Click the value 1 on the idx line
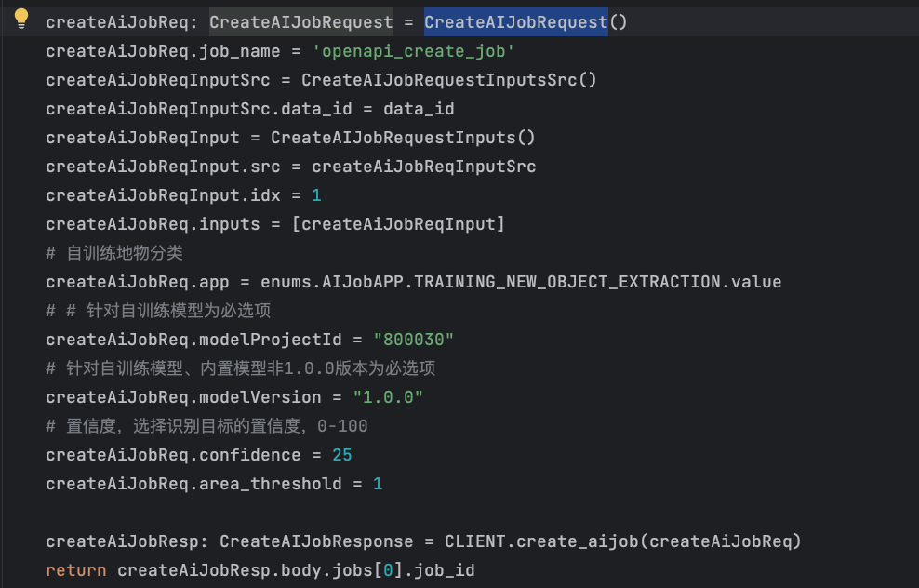919x588 pixels. 316,195
